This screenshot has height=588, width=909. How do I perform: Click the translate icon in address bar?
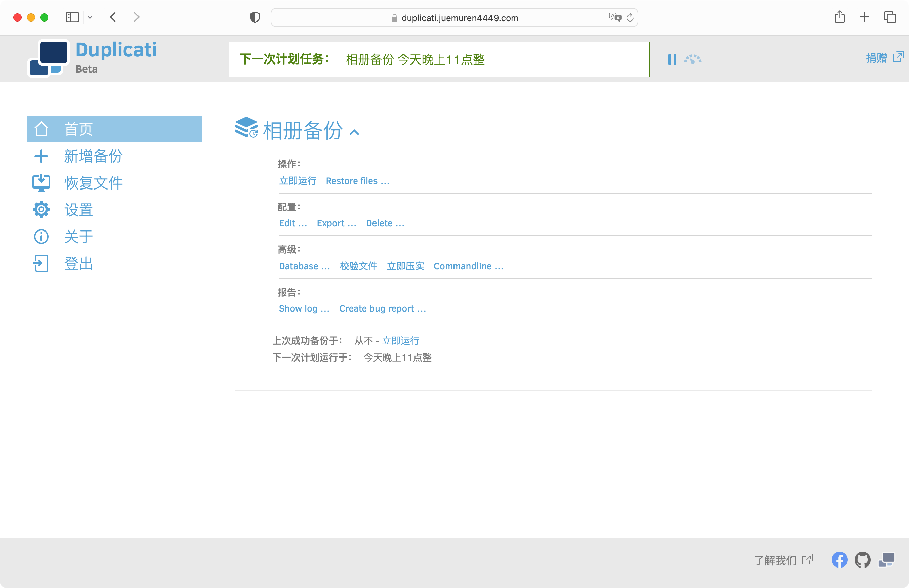click(x=615, y=17)
